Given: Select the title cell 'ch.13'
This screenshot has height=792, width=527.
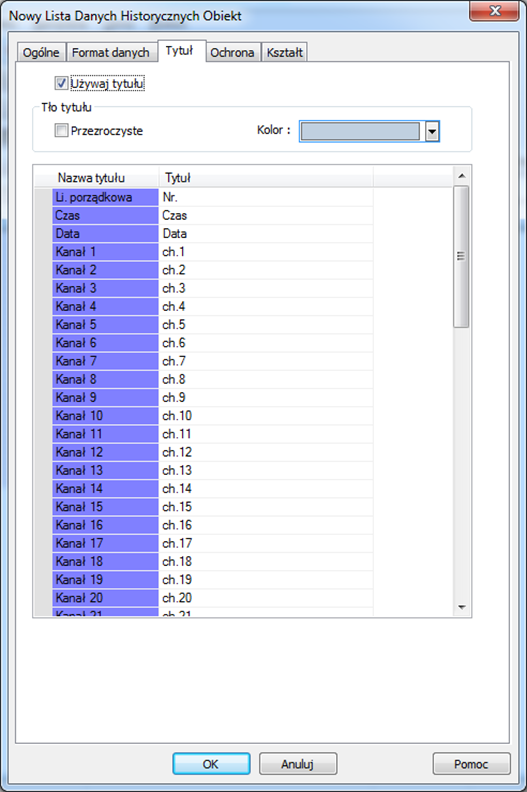Looking at the screenshot, I should (266, 470).
